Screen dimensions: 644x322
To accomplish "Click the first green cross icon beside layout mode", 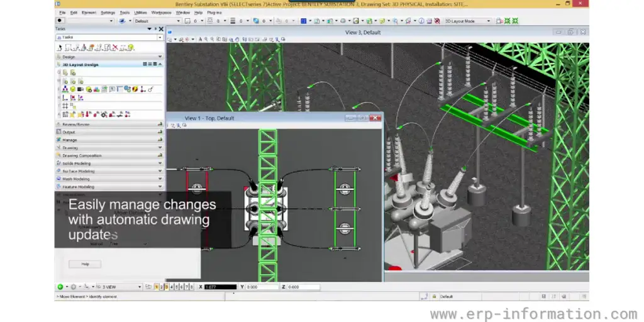I will 508,21.
